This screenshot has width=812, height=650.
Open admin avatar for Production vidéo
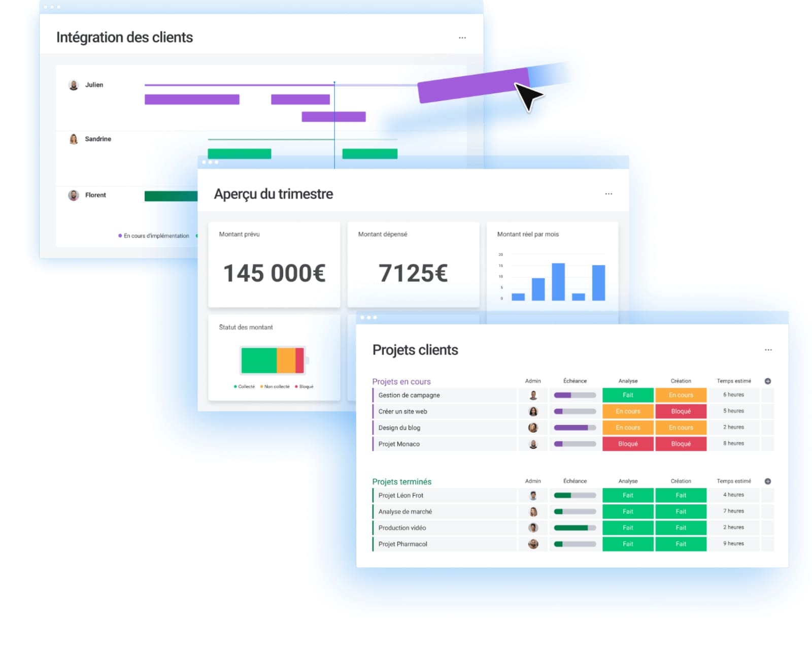coord(533,528)
